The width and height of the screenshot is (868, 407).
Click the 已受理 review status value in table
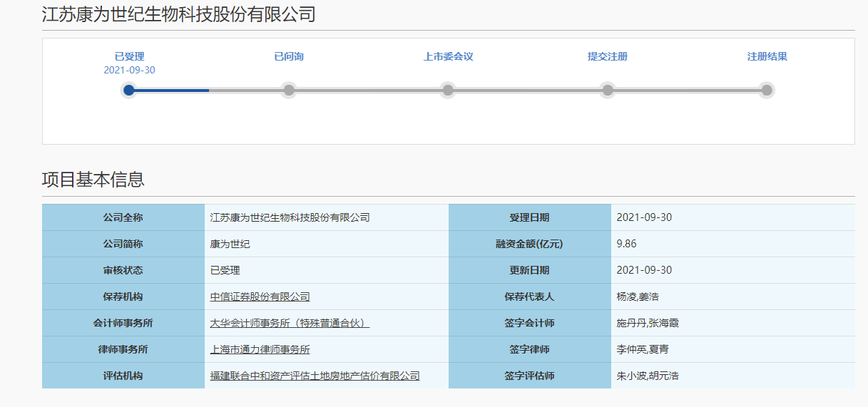pyautogui.click(x=225, y=270)
